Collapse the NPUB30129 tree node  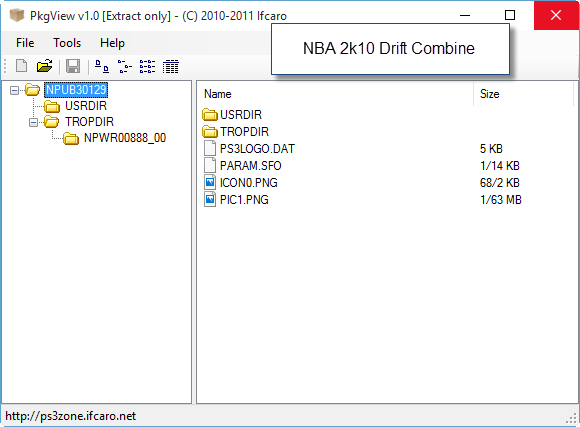14,90
